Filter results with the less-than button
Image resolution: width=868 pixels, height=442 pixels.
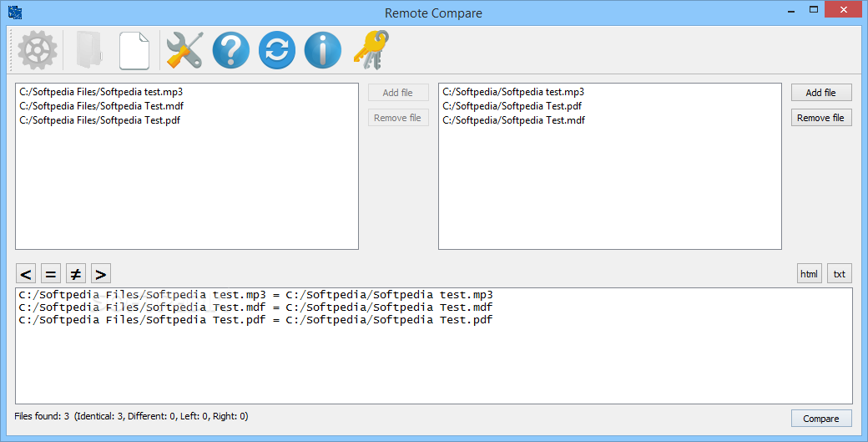26,273
